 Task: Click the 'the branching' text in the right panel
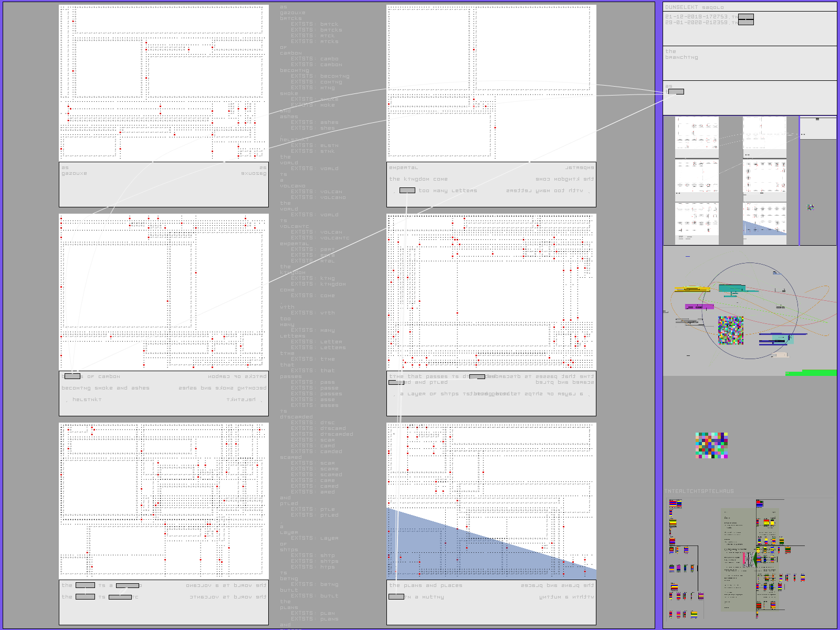pos(681,55)
